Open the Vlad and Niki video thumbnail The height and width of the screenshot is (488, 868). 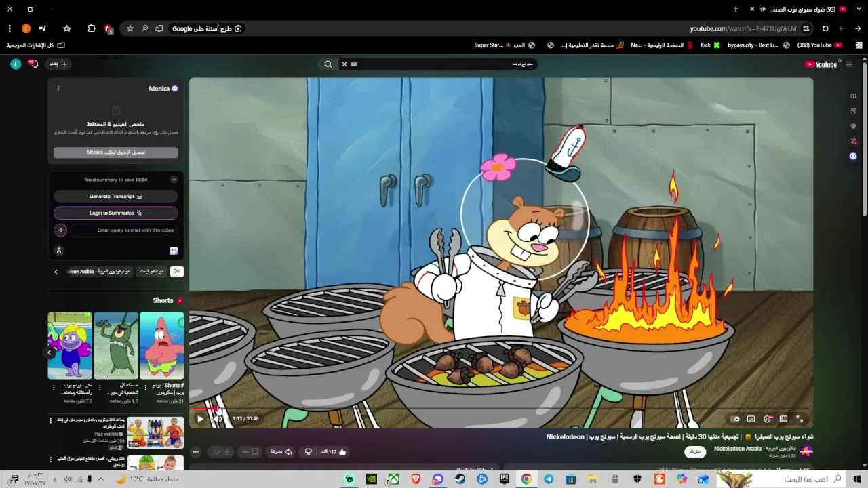coord(155,433)
